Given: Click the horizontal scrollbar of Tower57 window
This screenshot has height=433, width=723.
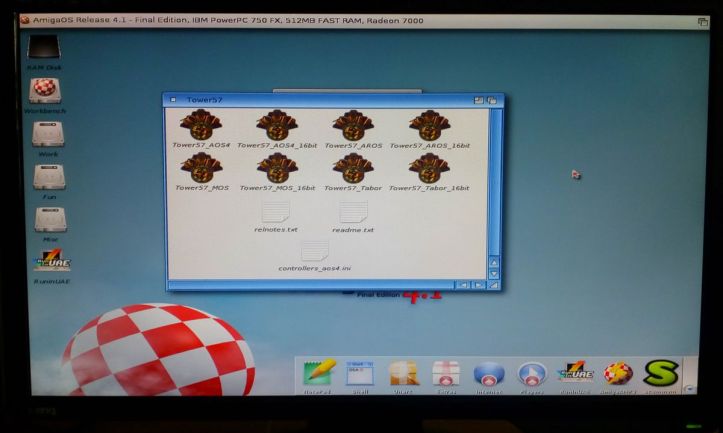Looking at the screenshot, I should (310, 285).
